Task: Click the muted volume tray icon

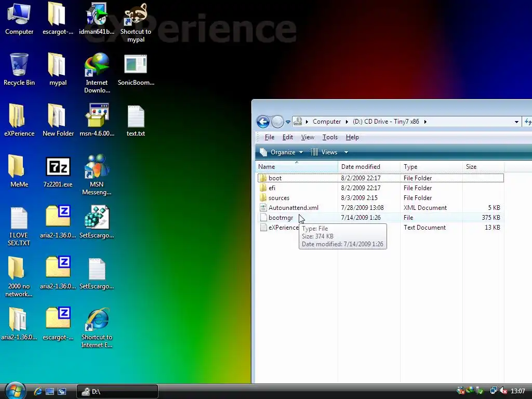Action: point(503,391)
